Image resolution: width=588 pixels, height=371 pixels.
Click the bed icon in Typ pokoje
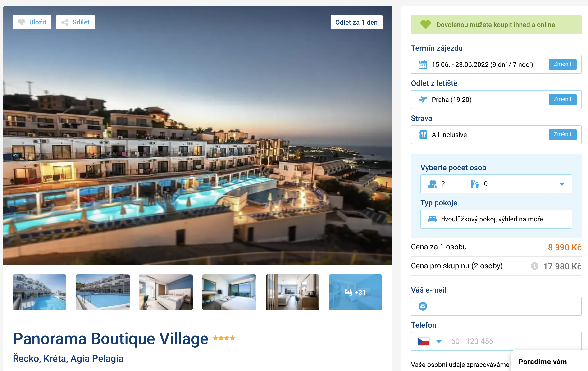point(432,219)
